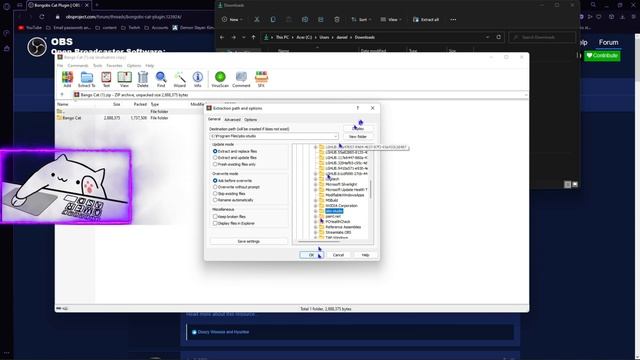Select Skip existing files option

click(215, 193)
